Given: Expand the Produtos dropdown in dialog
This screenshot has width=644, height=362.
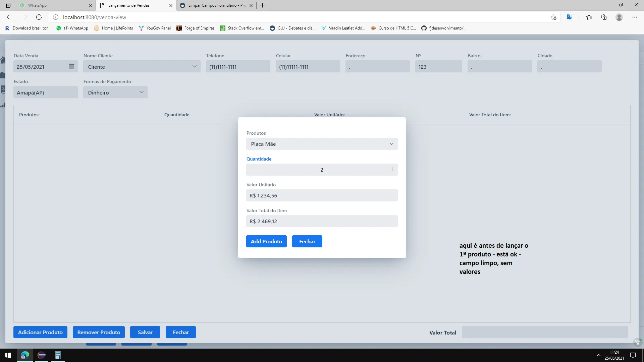Looking at the screenshot, I should click(x=391, y=144).
